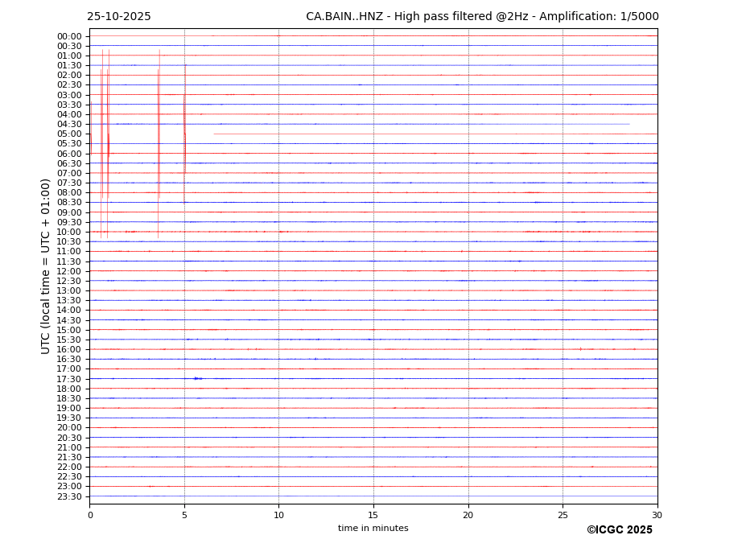Image resolution: width=746 pixels, height=560 pixels.
Task: Click the x-axis tick label 30
Action: [x=657, y=515]
